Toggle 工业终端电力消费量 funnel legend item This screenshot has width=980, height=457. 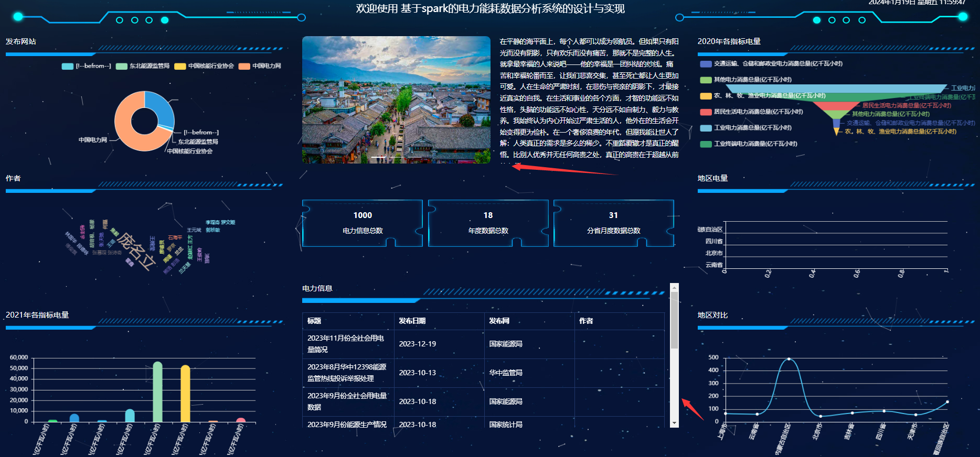tap(749, 144)
